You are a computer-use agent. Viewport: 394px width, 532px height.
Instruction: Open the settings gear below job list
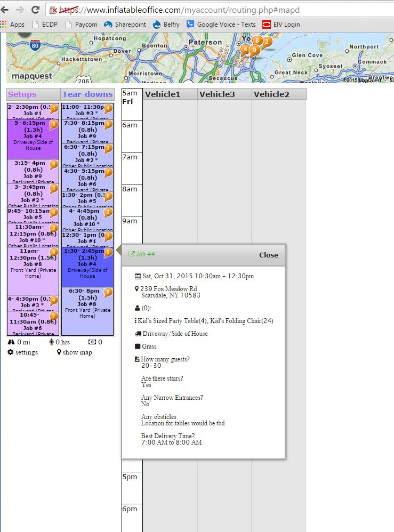tap(22, 352)
